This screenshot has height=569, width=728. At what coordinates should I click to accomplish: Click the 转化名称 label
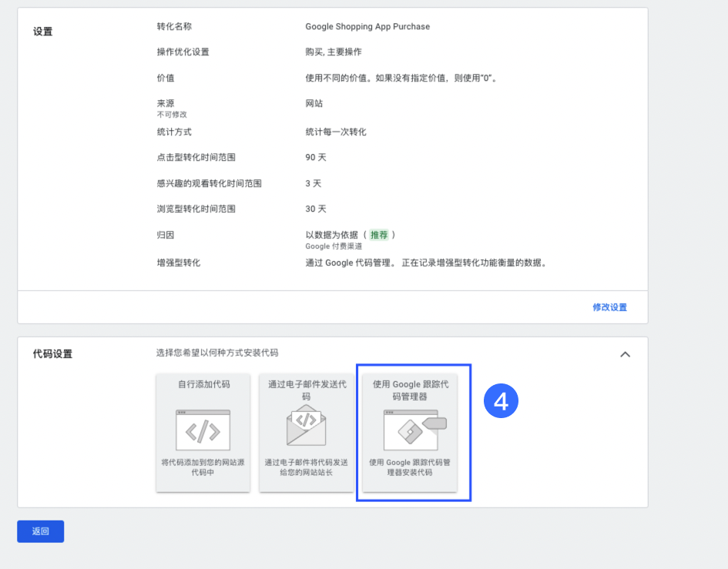[174, 26]
